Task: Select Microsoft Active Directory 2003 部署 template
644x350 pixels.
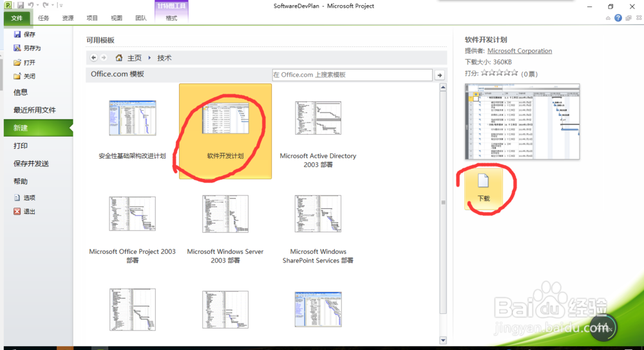Action: pos(318,131)
